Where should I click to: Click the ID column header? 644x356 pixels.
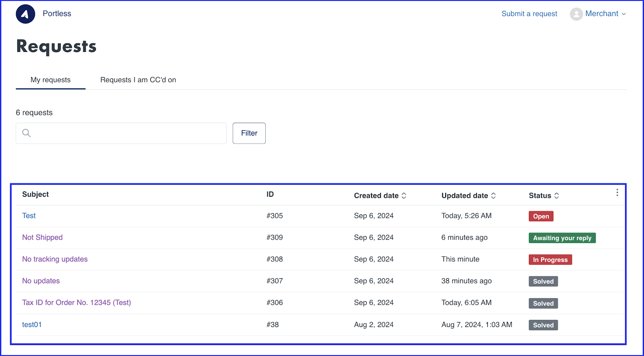(x=270, y=194)
